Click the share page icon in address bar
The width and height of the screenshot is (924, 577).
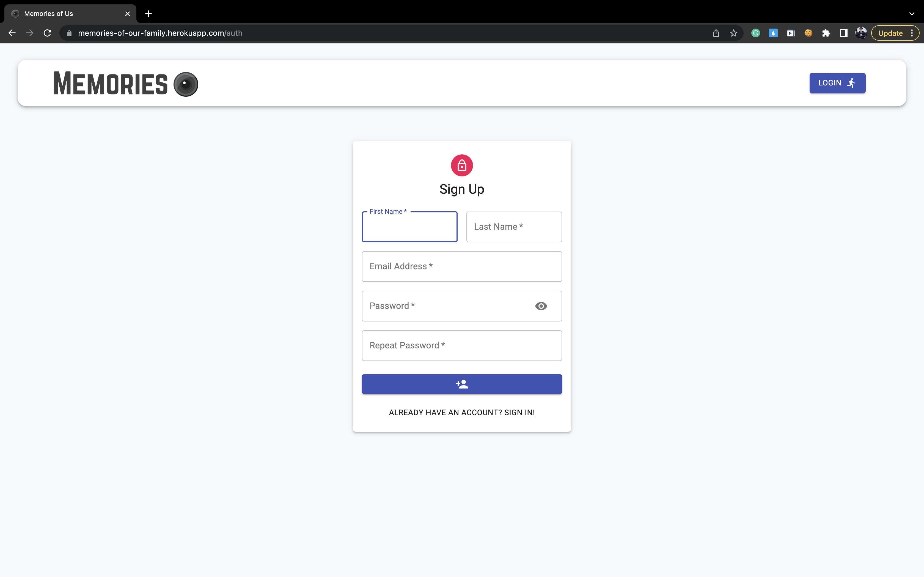[x=716, y=33]
